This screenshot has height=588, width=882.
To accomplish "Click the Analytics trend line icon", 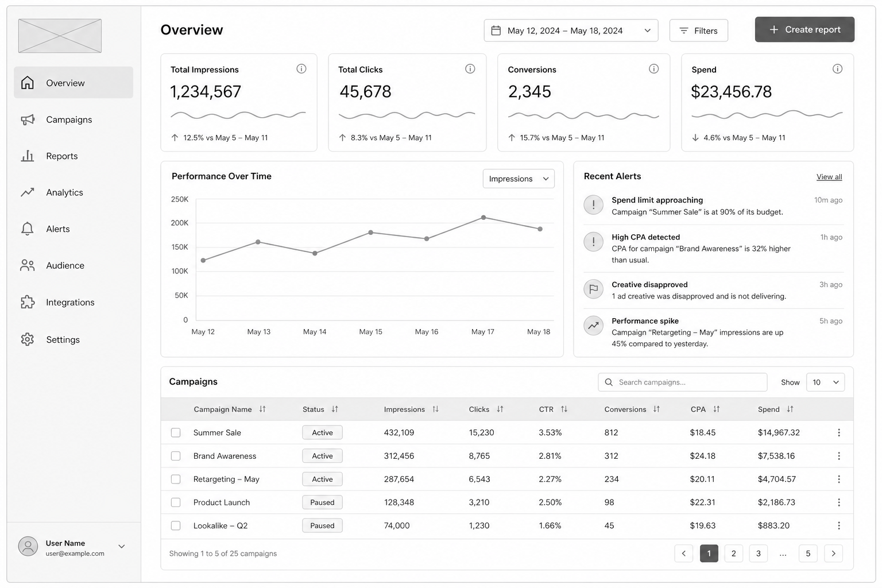I will (x=27, y=192).
